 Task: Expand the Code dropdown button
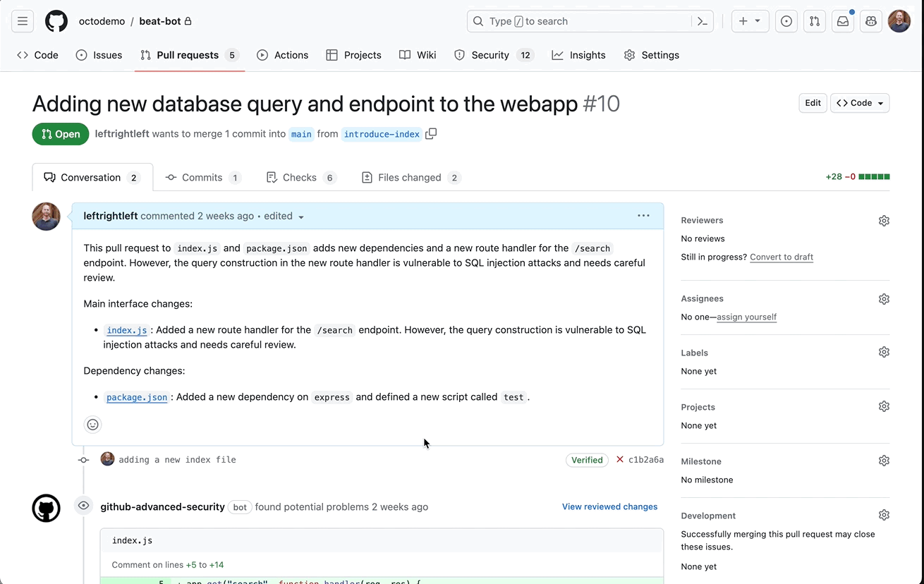point(859,103)
